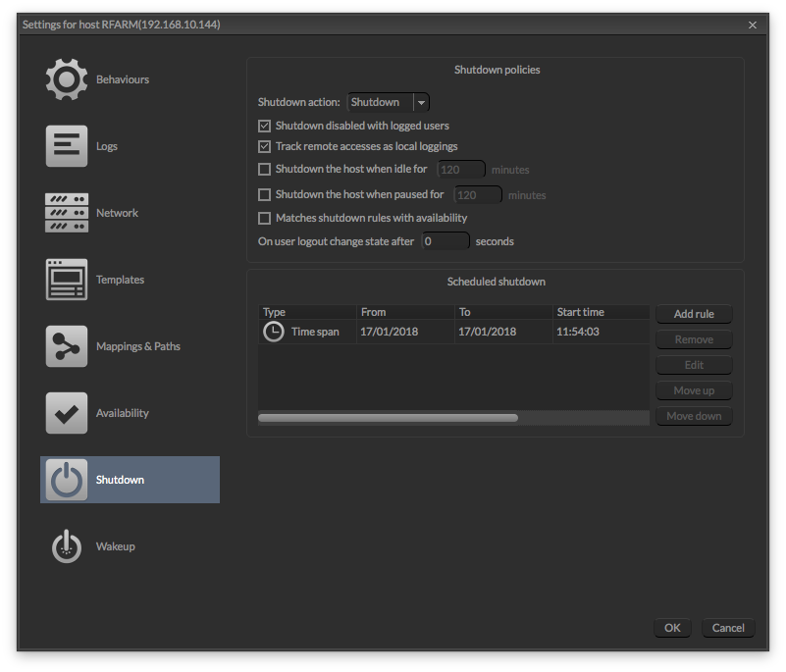The width and height of the screenshot is (786, 672).
Task: Click the logout change state seconds field
Action: point(445,240)
